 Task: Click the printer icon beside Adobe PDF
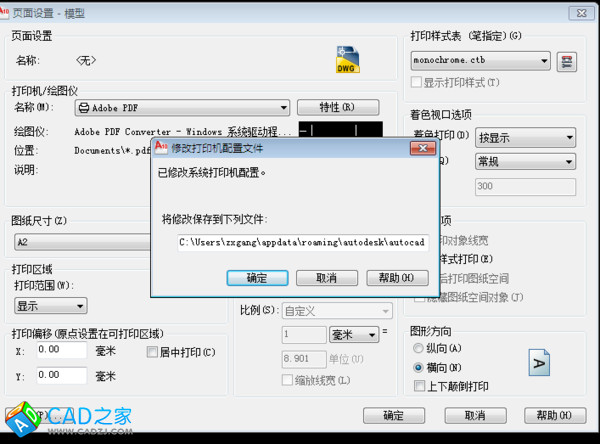pyautogui.click(x=84, y=108)
